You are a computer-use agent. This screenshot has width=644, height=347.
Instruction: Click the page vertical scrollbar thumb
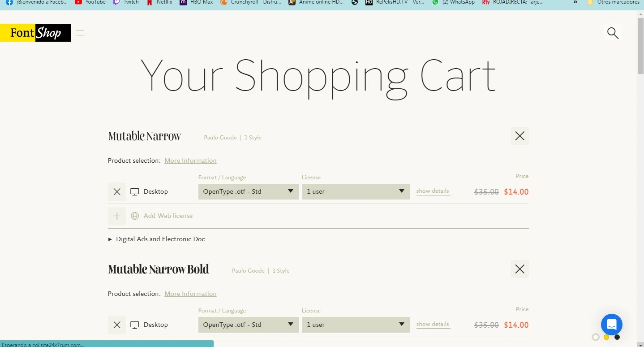pyautogui.click(x=640, y=47)
